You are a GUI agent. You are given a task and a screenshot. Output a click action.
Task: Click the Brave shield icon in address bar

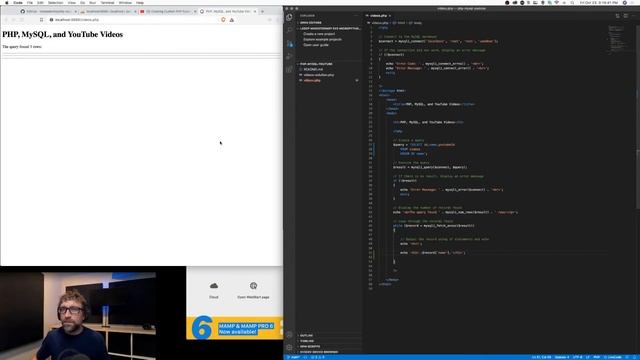223,20
